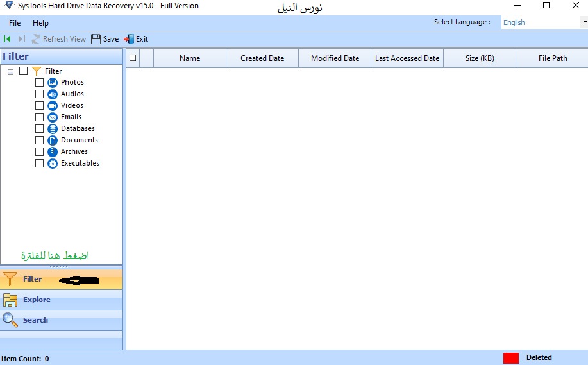This screenshot has width=588, height=365.
Task: Open the File menu
Action: (15, 23)
